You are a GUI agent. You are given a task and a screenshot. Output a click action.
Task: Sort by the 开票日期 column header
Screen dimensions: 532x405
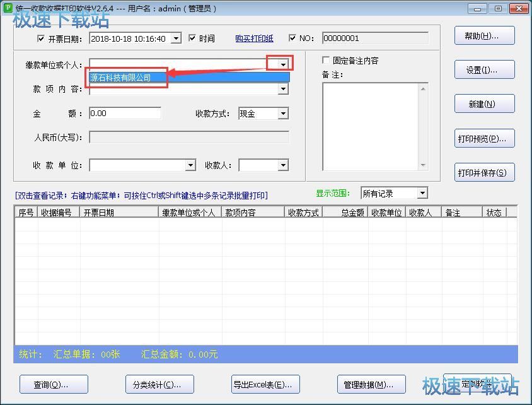pos(119,213)
